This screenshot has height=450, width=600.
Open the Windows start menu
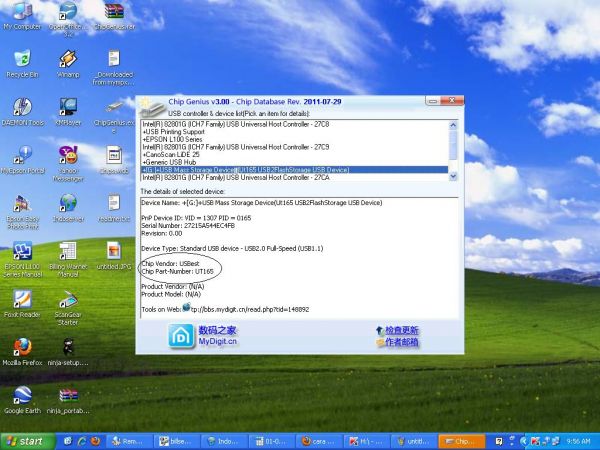(x=28, y=441)
